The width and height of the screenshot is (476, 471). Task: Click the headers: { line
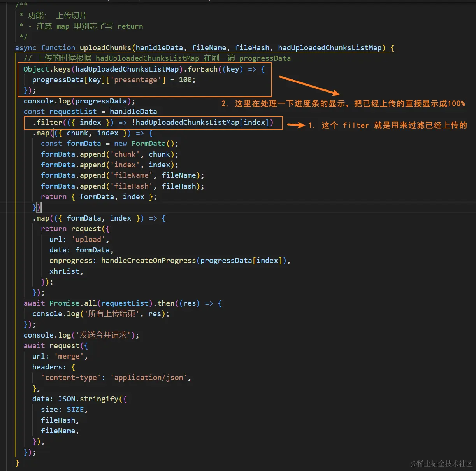54,367
